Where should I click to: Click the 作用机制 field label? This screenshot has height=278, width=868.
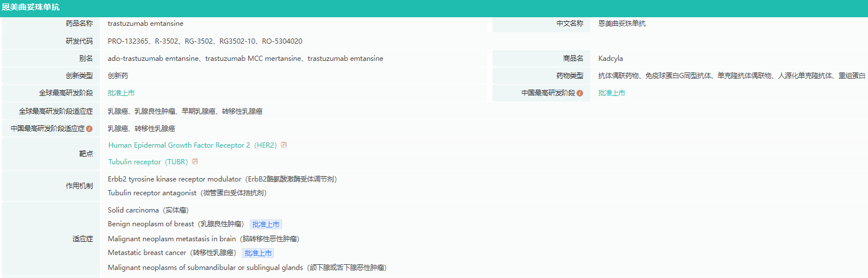pos(79,186)
